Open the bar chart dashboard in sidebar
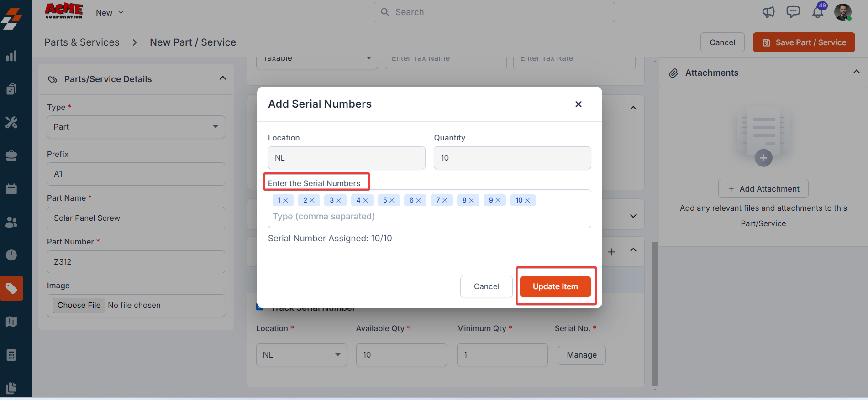This screenshot has width=868, height=400. 11,56
